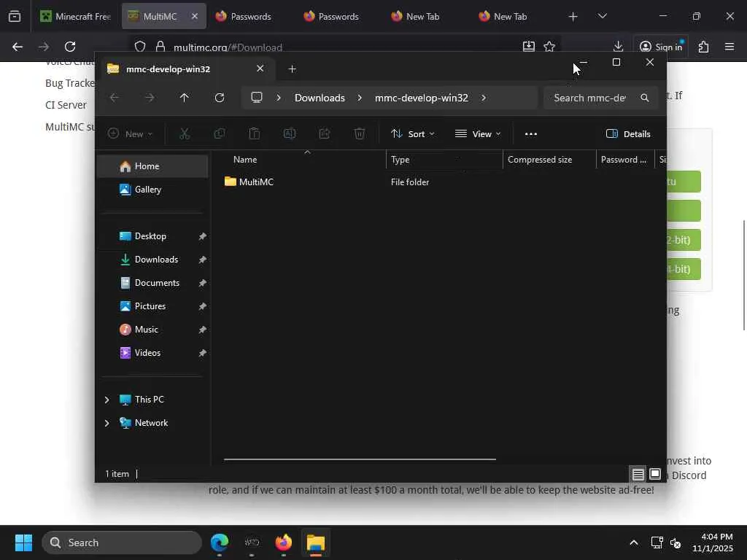Open Videos in the navigation pane
Screen dimensions: 747x560
(152, 353)
